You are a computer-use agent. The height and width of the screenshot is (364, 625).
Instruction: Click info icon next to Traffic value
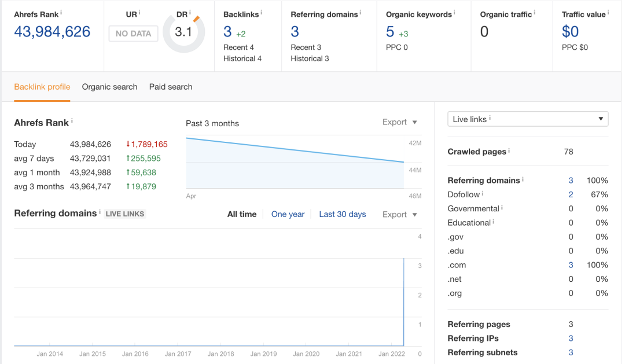608,12
